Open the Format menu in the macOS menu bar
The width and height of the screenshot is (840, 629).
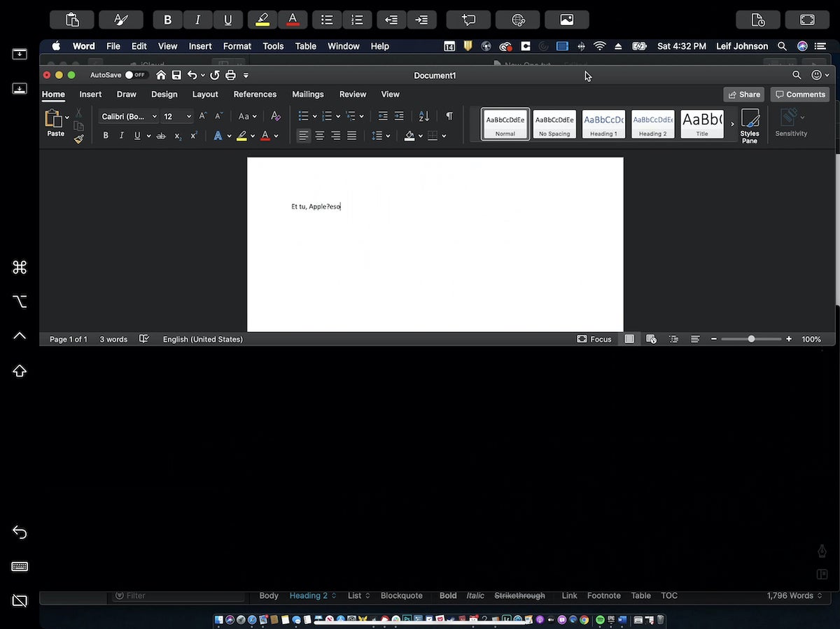[x=237, y=46]
